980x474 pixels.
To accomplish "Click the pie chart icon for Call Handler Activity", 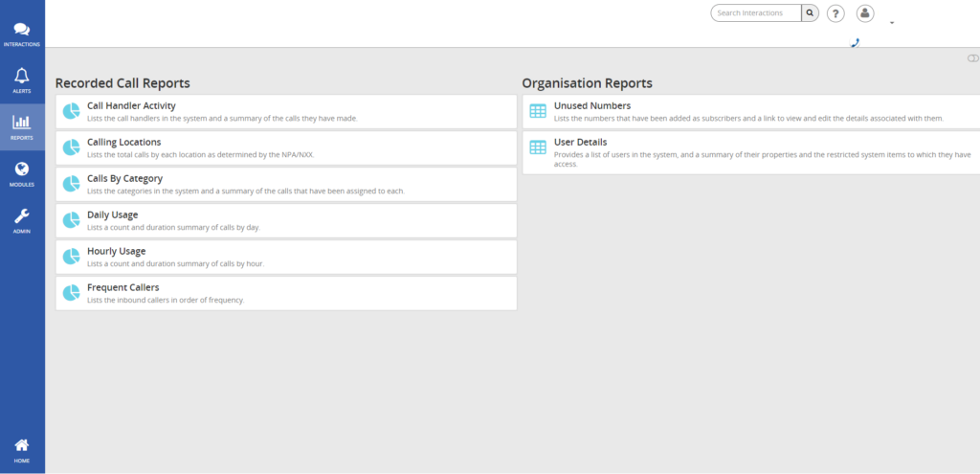I will [x=71, y=111].
